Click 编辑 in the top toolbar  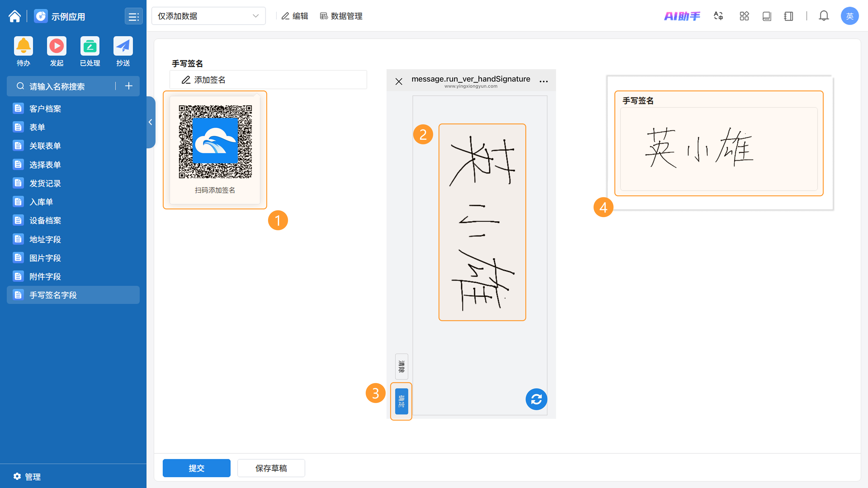pos(295,16)
